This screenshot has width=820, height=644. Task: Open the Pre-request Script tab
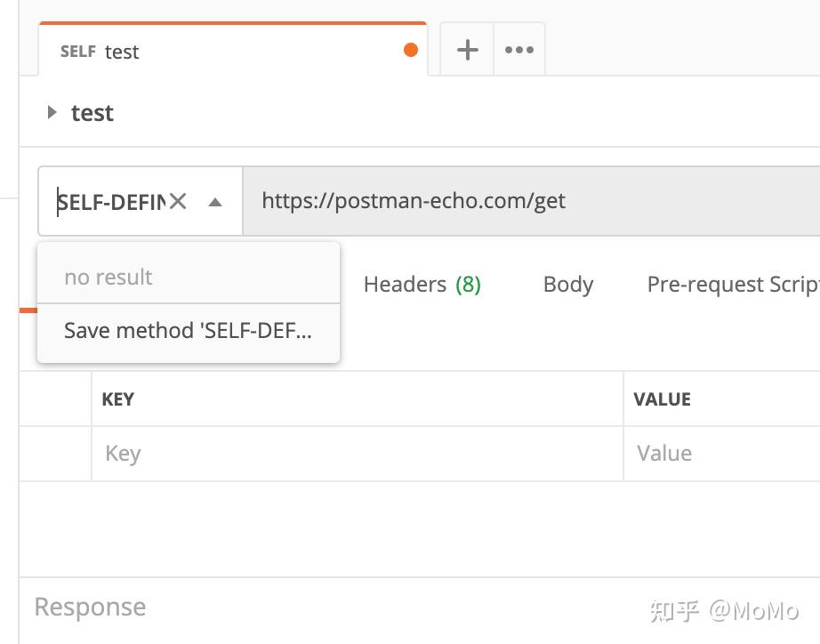[733, 285]
